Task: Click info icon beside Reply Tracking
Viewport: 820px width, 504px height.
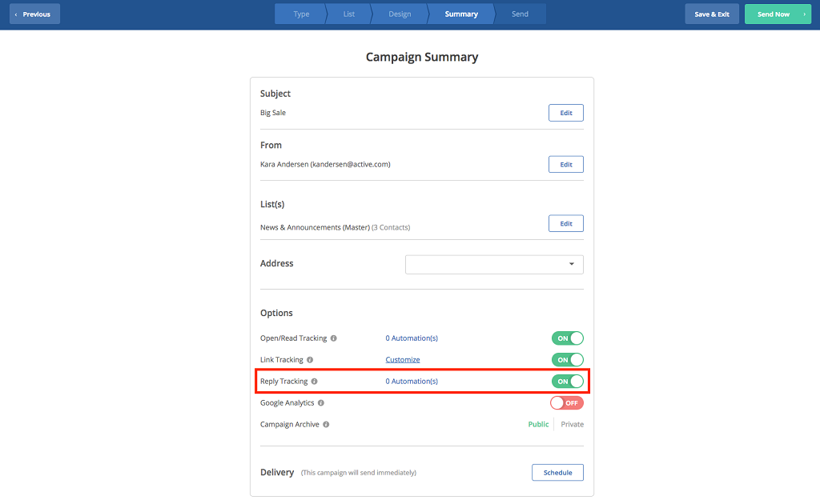Action: (314, 382)
